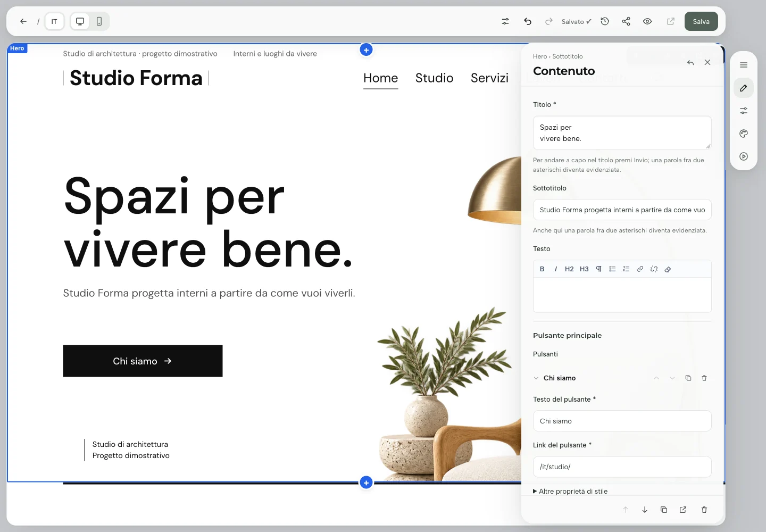Select the Hero section label tag
The height and width of the screenshot is (532, 766).
(17, 48)
